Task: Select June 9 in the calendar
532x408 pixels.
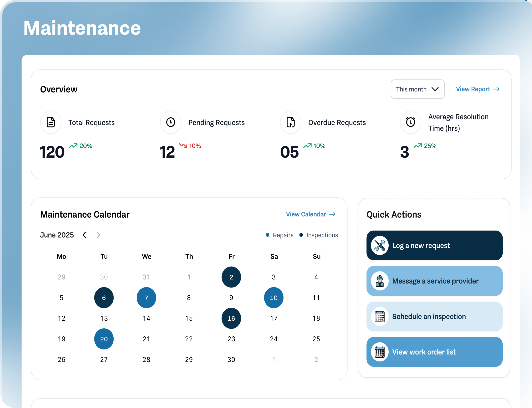Action: coord(231,298)
